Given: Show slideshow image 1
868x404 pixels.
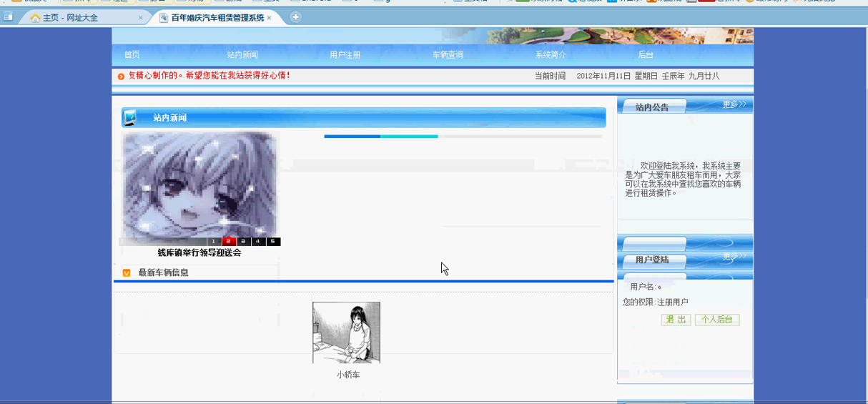Looking at the screenshot, I should 214,242.
